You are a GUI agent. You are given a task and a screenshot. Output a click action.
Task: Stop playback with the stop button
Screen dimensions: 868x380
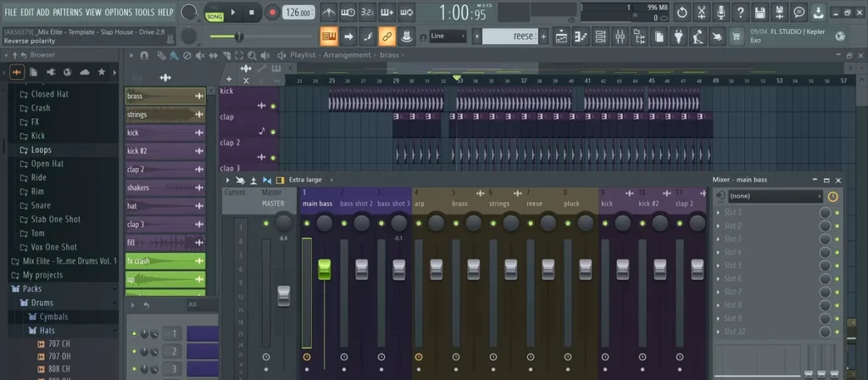pyautogui.click(x=252, y=12)
